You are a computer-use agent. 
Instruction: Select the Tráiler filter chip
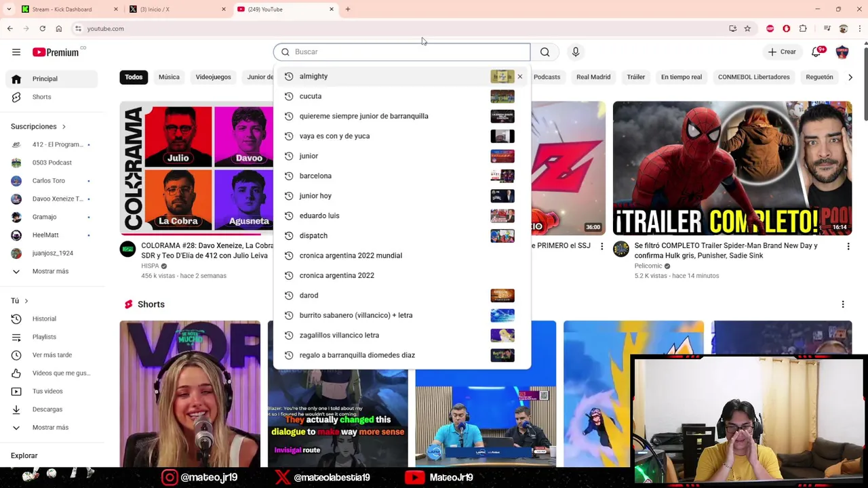pos(635,77)
